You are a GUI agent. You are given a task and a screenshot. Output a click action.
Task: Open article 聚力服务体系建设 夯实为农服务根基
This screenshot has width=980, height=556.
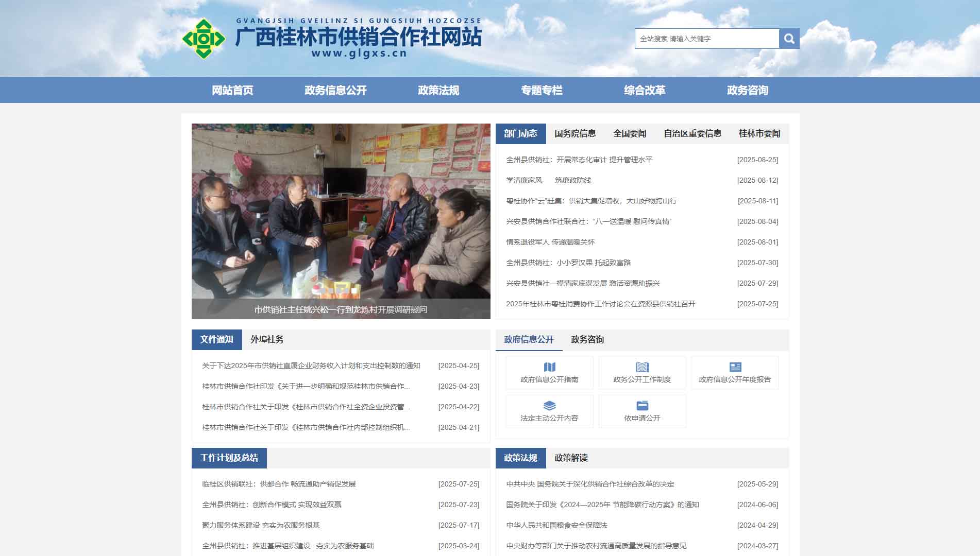pyautogui.click(x=261, y=525)
